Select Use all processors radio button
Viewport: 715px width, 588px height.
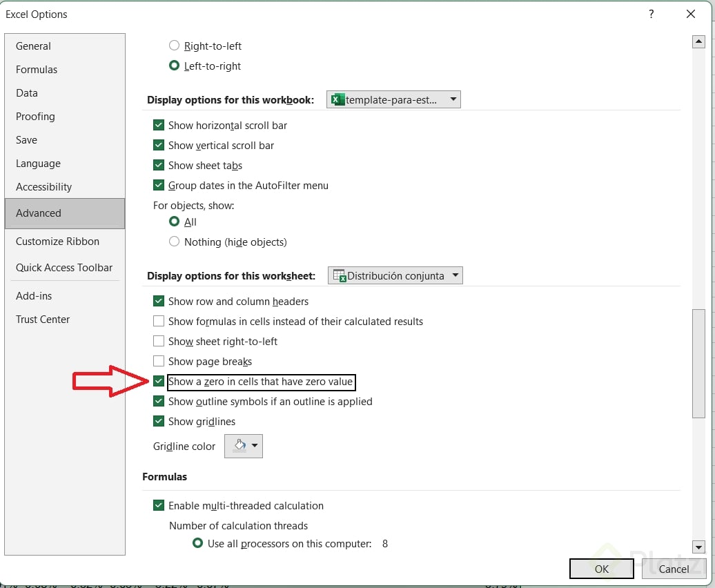[197, 543]
